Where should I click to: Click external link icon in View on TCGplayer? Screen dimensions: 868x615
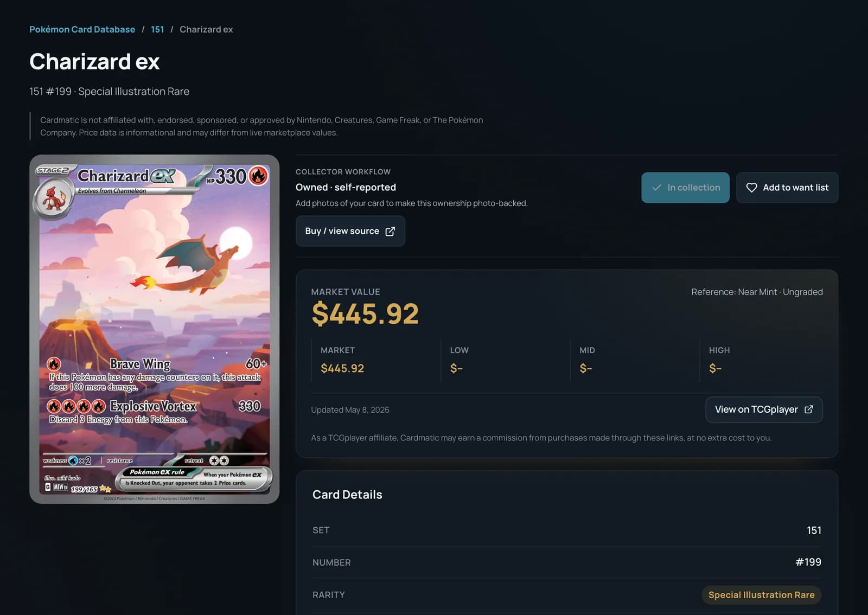pyautogui.click(x=808, y=409)
